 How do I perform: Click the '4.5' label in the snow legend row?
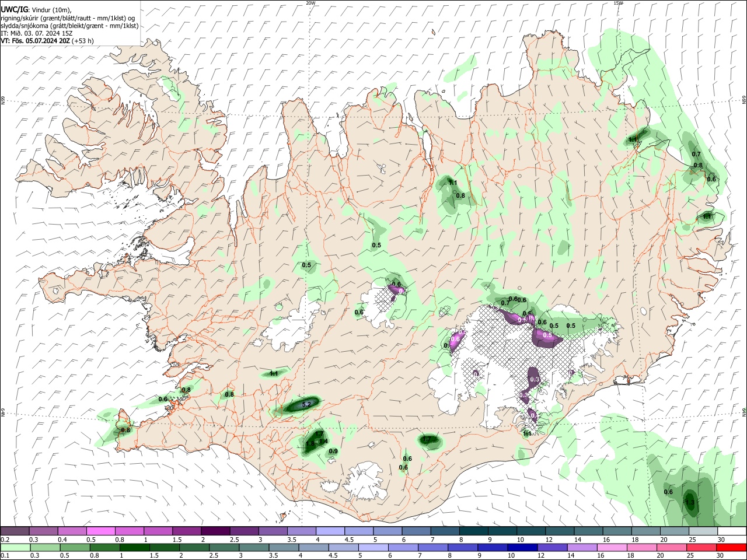[349, 540]
